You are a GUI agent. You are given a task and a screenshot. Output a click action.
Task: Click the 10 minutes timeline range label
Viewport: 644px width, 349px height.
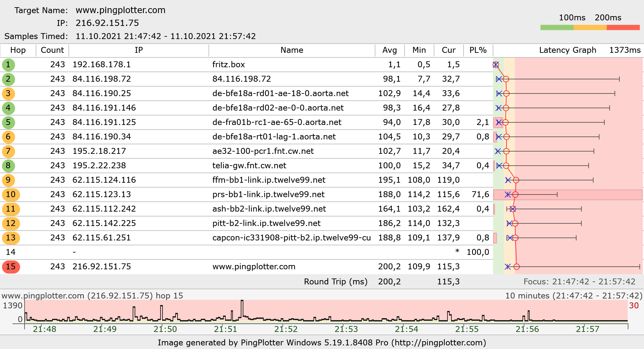[x=574, y=296]
